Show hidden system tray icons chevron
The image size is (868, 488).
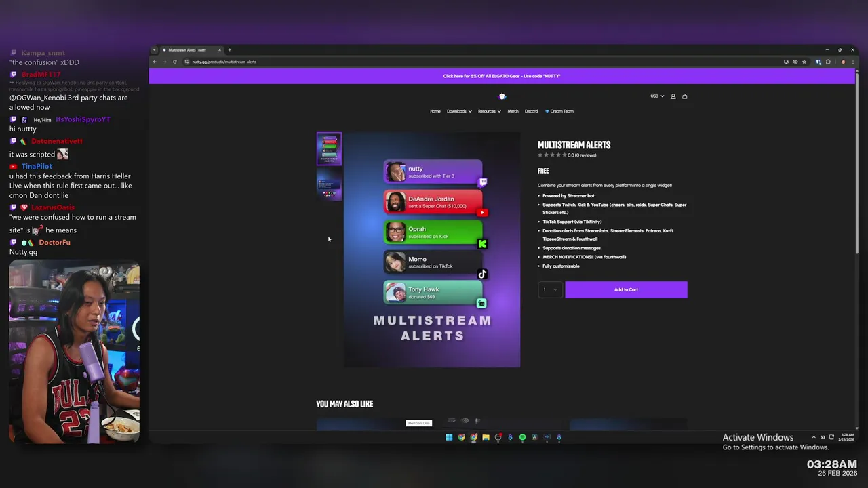(814, 437)
